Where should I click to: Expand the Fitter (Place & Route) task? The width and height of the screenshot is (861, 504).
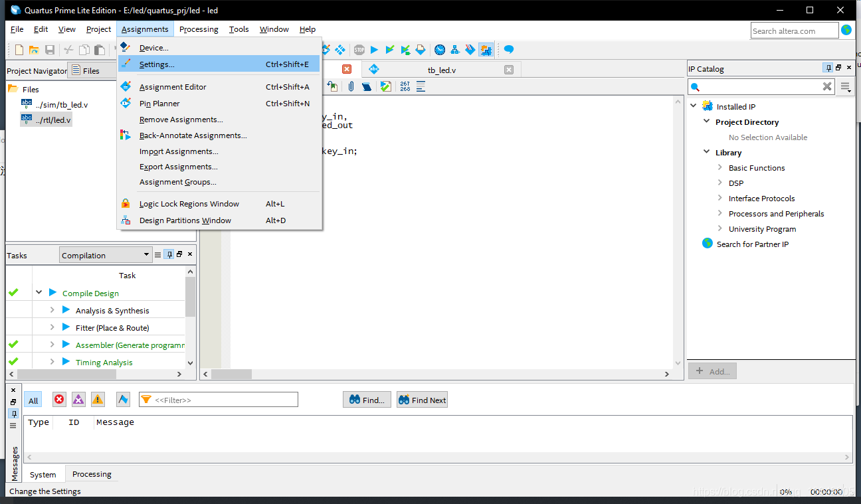pos(52,327)
